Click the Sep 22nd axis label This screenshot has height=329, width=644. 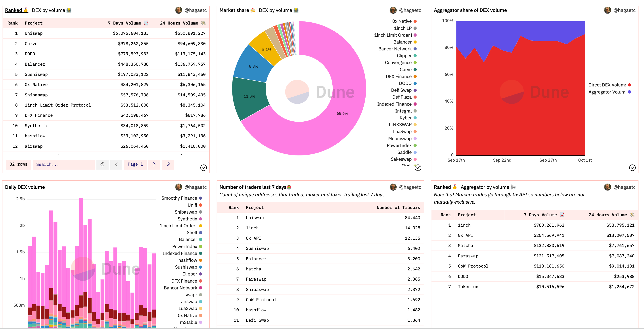click(502, 160)
